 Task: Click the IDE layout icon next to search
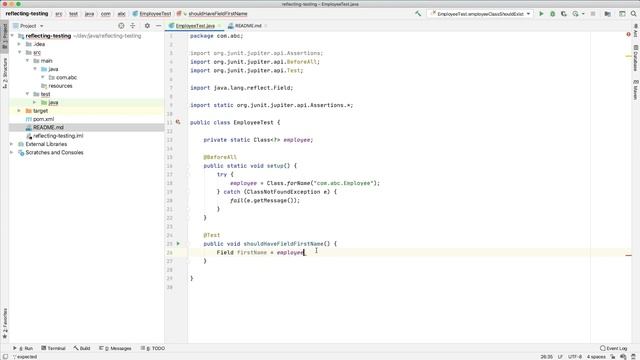coord(622,14)
